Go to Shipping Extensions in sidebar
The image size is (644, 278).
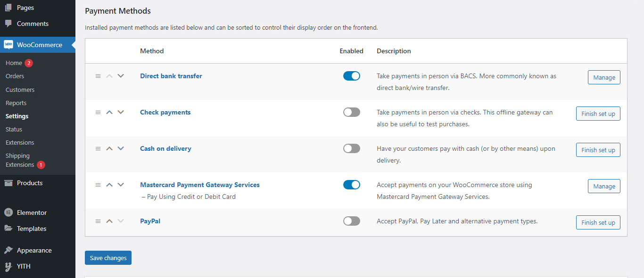(x=20, y=160)
